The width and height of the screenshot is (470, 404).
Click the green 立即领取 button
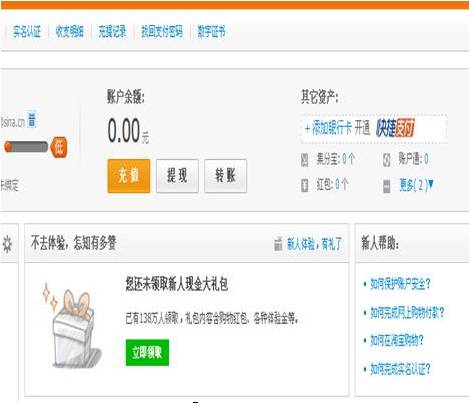coord(147,352)
